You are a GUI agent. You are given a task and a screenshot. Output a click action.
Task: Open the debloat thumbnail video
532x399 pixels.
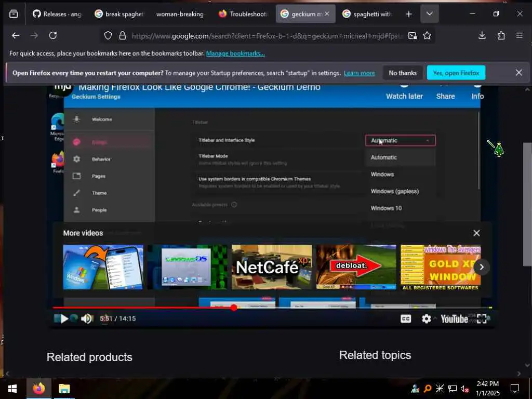point(356,267)
